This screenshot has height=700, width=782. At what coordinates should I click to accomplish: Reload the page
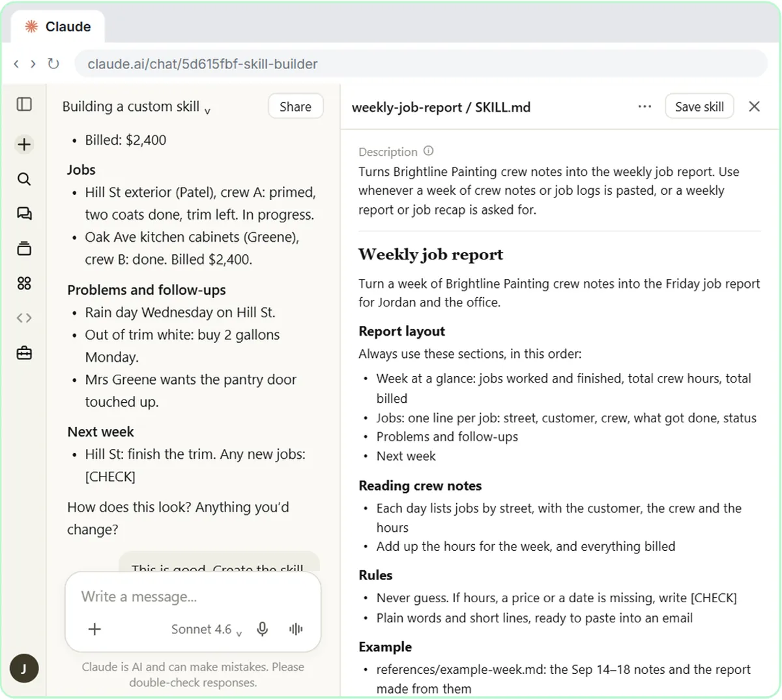click(53, 64)
